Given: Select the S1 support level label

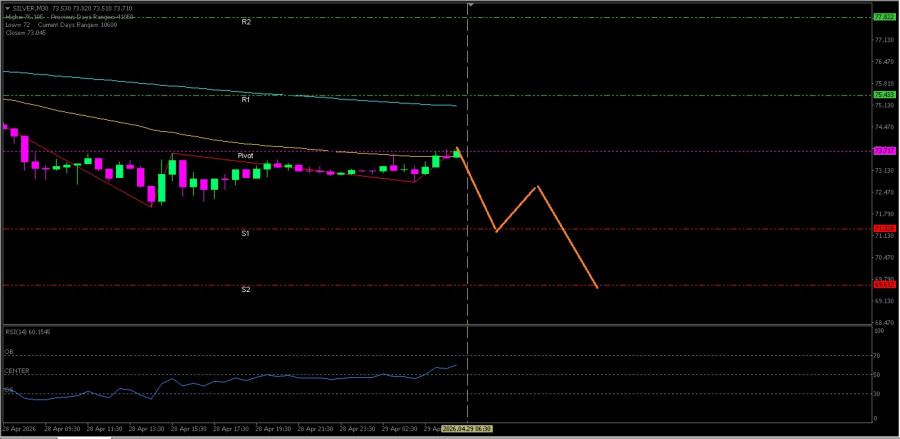Looking at the screenshot, I should pos(245,233).
